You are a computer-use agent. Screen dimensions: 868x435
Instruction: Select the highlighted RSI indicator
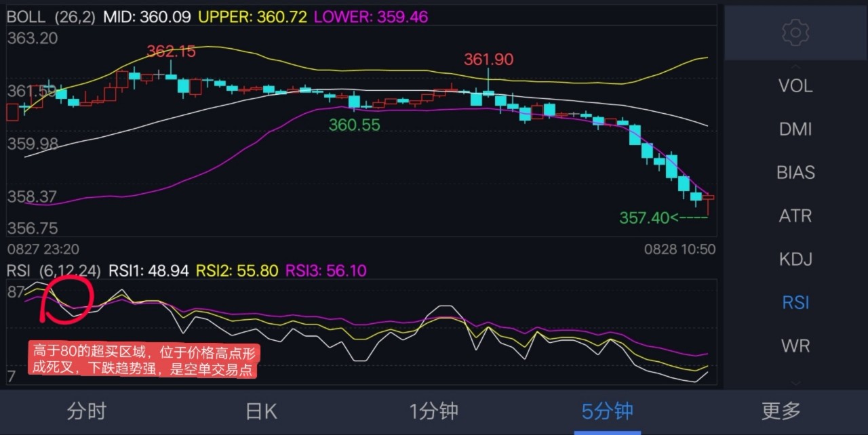click(795, 302)
